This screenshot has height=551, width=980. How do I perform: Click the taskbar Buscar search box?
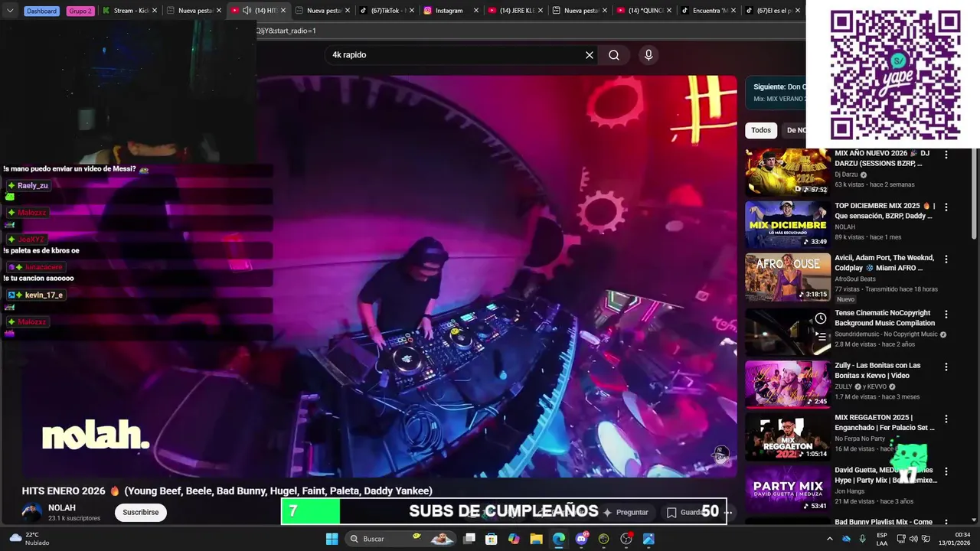400,539
